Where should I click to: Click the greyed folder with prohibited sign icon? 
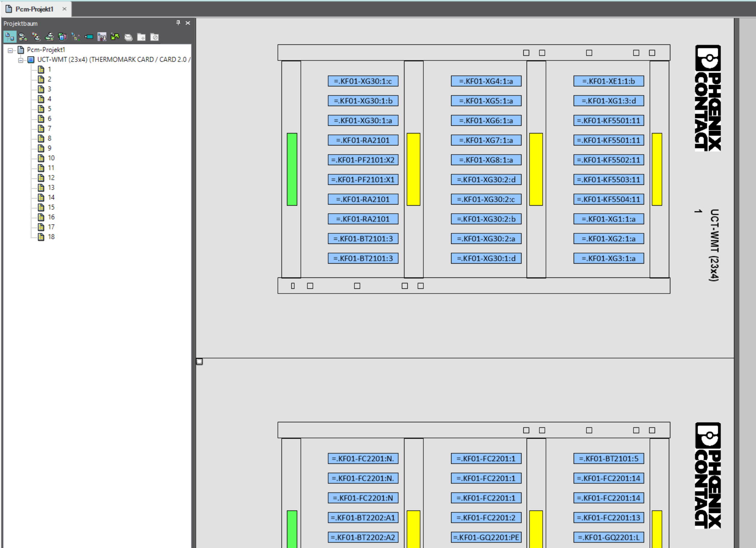point(154,37)
